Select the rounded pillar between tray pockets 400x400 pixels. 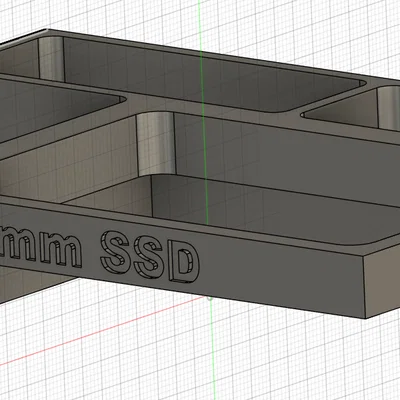pyautogui.click(x=156, y=144)
